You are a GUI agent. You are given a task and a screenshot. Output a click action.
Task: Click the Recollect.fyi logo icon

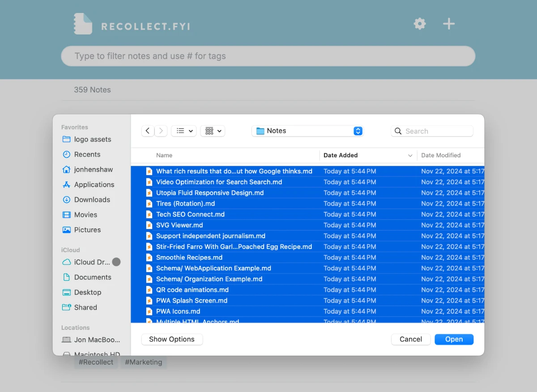click(x=82, y=23)
